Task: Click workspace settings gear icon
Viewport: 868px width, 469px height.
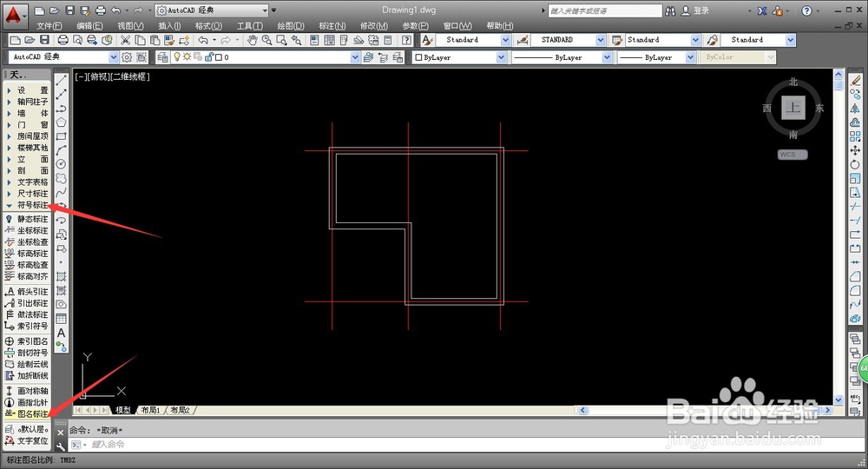Action: click(127, 57)
